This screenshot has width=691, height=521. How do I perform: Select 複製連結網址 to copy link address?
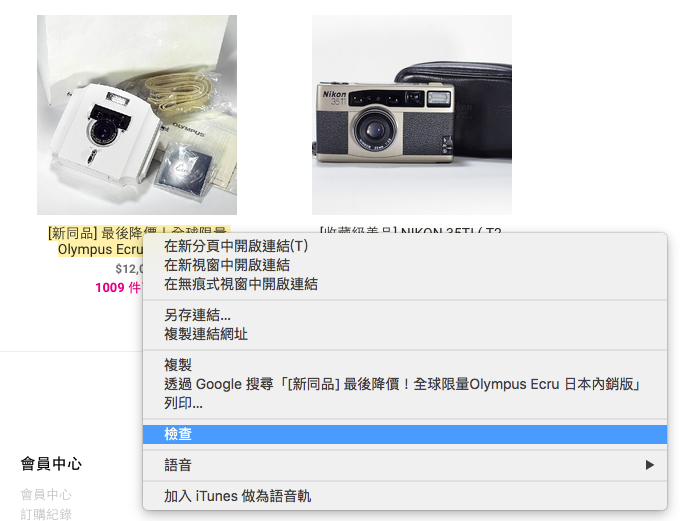pyautogui.click(x=405, y=334)
